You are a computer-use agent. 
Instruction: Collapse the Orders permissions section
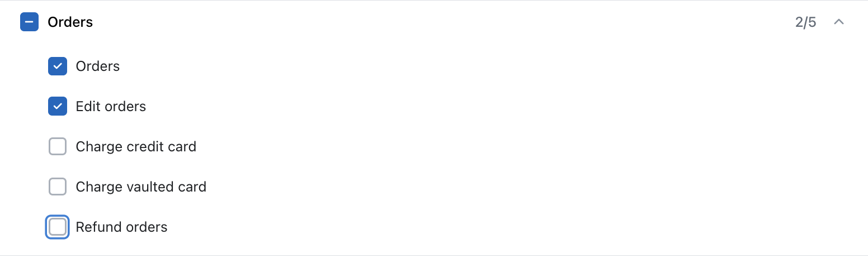pyautogui.click(x=838, y=22)
